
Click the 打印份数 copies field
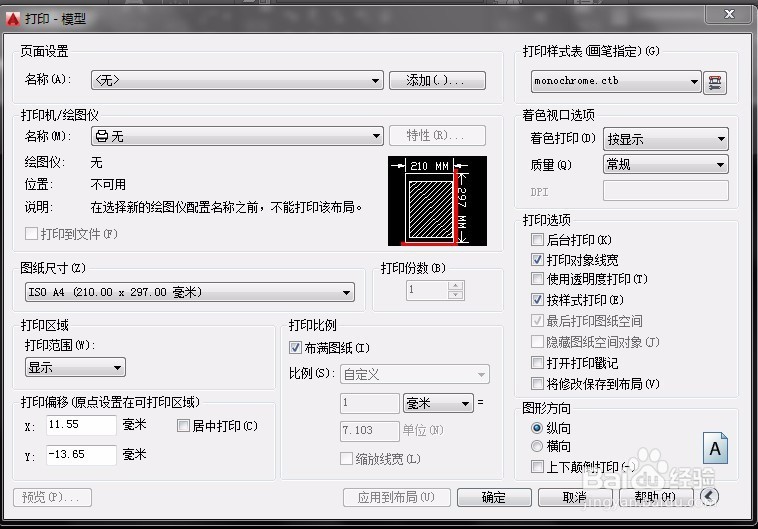[x=427, y=290]
